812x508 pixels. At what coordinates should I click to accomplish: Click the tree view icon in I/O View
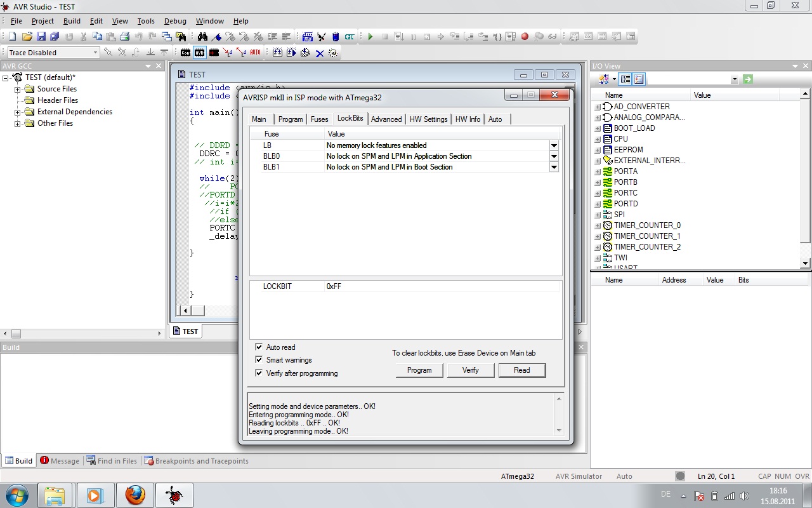pos(625,79)
